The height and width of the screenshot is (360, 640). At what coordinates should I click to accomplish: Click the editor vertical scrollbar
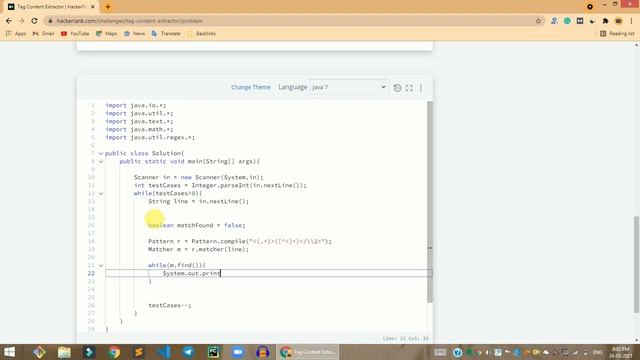[429, 202]
